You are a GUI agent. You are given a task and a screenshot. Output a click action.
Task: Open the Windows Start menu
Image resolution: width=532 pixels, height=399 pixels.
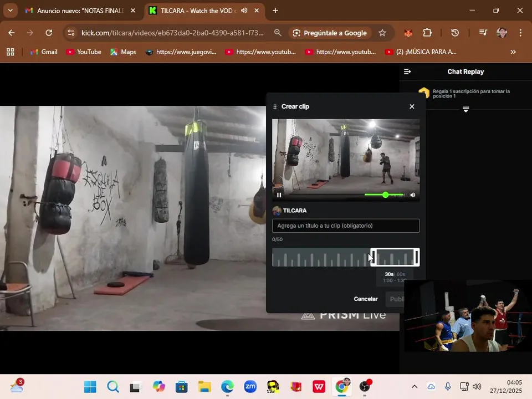90,386
